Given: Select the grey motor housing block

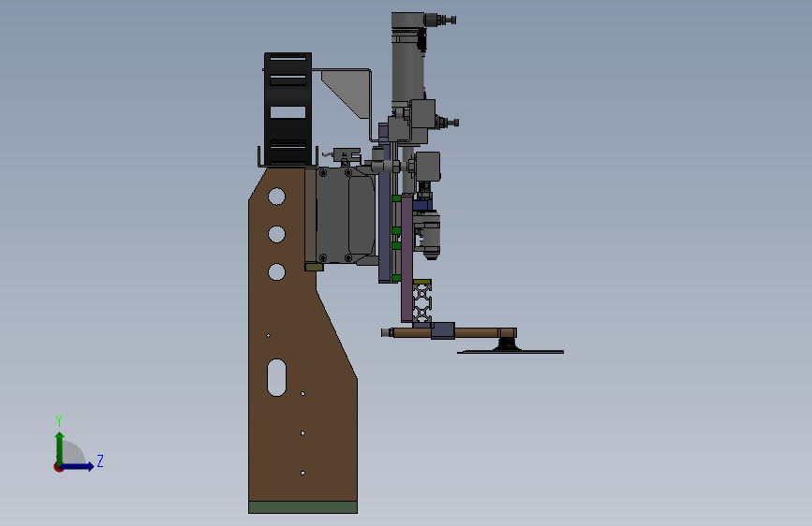Looking at the screenshot, I should coord(346,215).
